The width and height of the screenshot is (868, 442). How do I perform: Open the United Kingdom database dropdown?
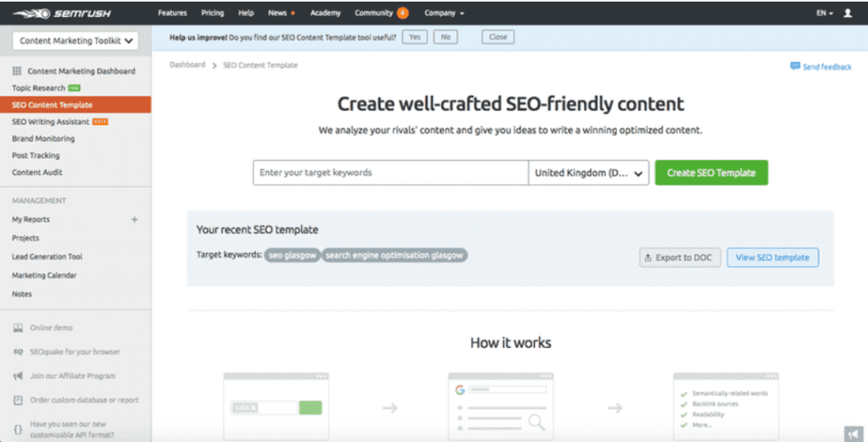[x=588, y=173]
